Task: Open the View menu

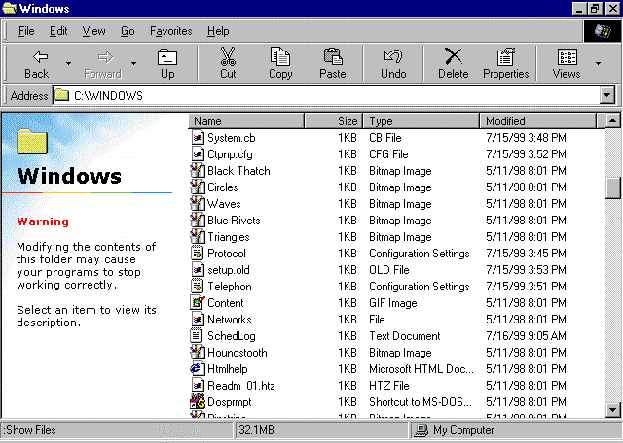Action: [x=94, y=31]
